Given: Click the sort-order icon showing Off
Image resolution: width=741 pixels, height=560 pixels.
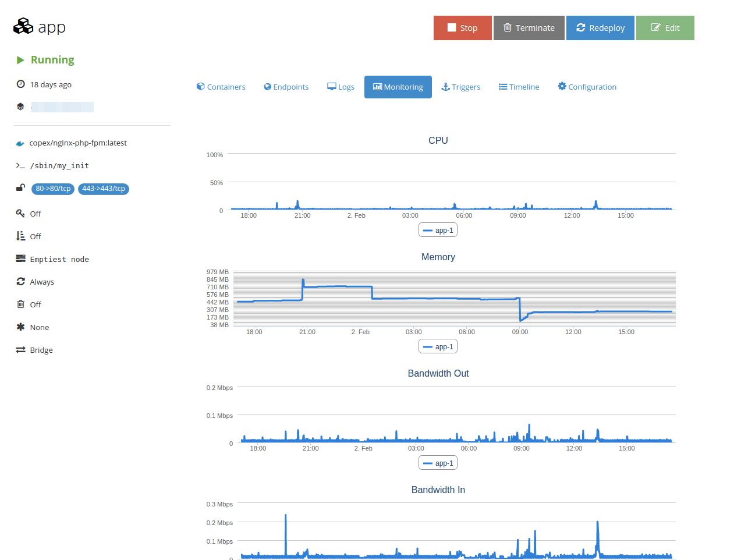Looking at the screenshot, I should 20,236.
